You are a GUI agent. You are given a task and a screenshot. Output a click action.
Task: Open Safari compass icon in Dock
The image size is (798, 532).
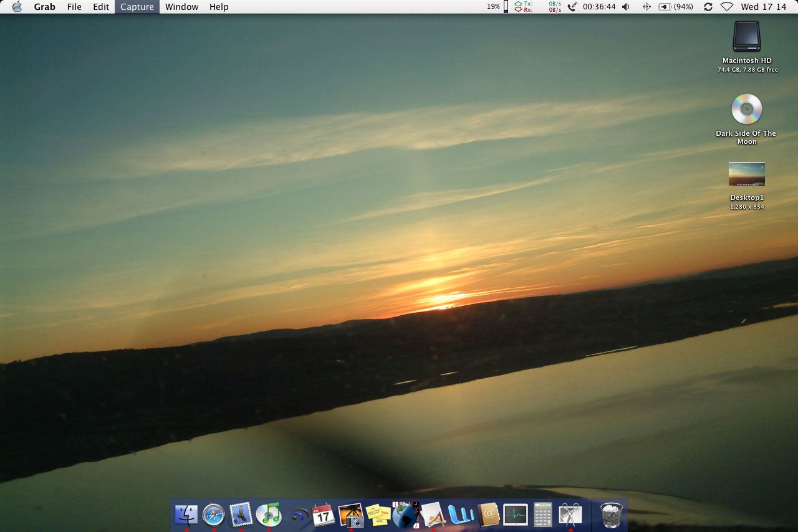click(214, 515)
